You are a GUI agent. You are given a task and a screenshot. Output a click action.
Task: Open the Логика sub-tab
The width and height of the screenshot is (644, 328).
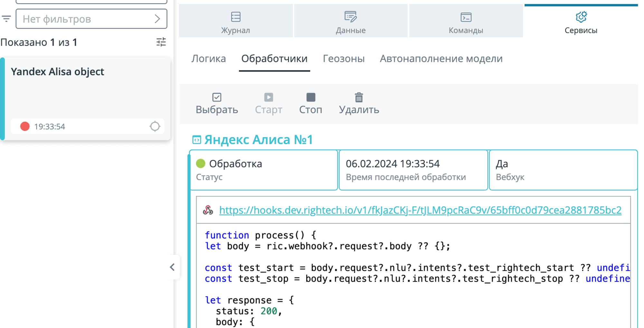(x=208, y=59)
